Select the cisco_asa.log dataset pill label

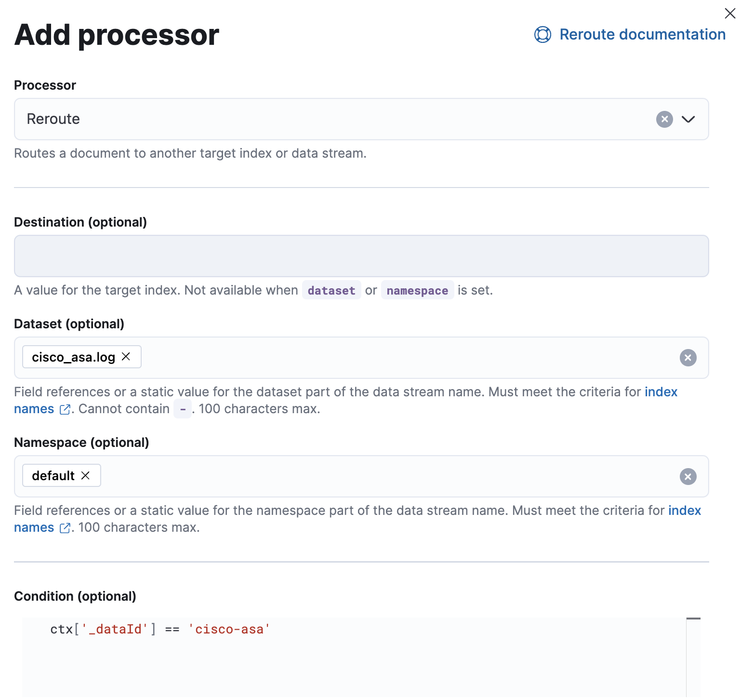click(x=73, y=357)
